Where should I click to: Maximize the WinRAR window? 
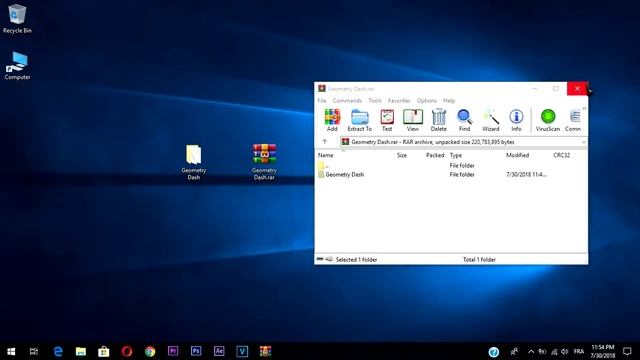point(556,89)
